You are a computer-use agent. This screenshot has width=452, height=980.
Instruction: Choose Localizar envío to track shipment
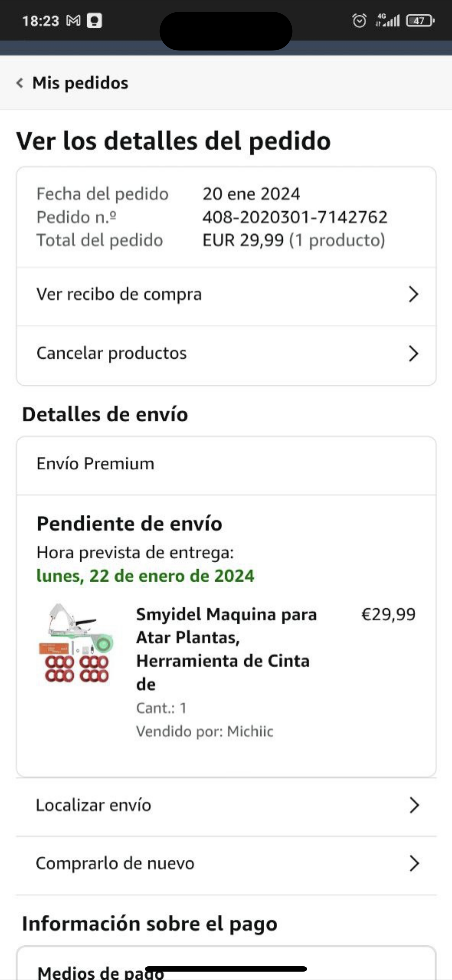[94, 805]
